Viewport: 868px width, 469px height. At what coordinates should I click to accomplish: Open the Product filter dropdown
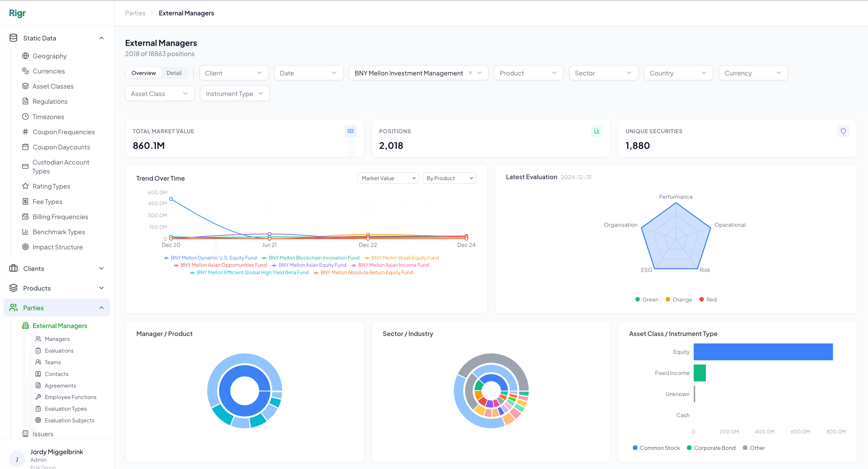point(528,73)
